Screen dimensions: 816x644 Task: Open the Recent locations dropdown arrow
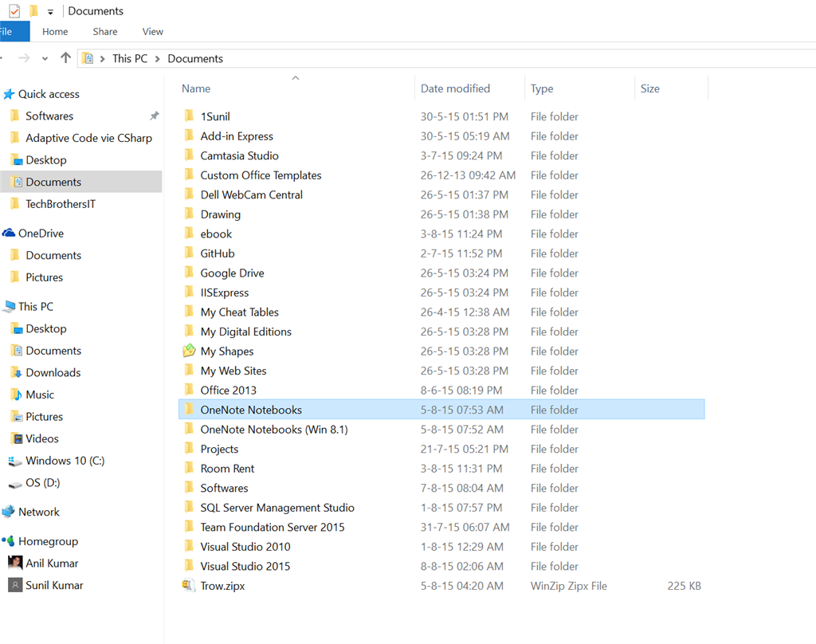pyautogui.click(x=45, y=59)
